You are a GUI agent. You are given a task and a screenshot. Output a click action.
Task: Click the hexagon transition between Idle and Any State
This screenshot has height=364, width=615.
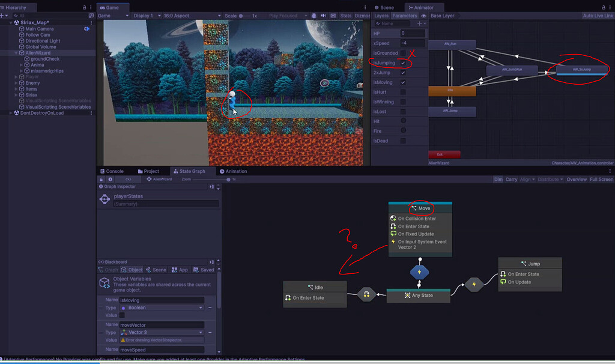click(366, 294)
